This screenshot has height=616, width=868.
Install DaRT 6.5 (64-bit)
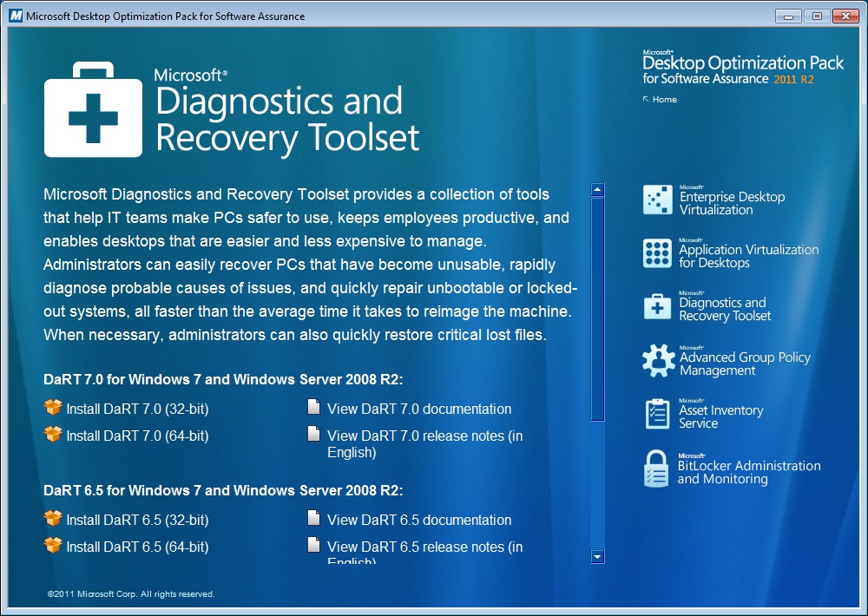[x=137, y=547]
